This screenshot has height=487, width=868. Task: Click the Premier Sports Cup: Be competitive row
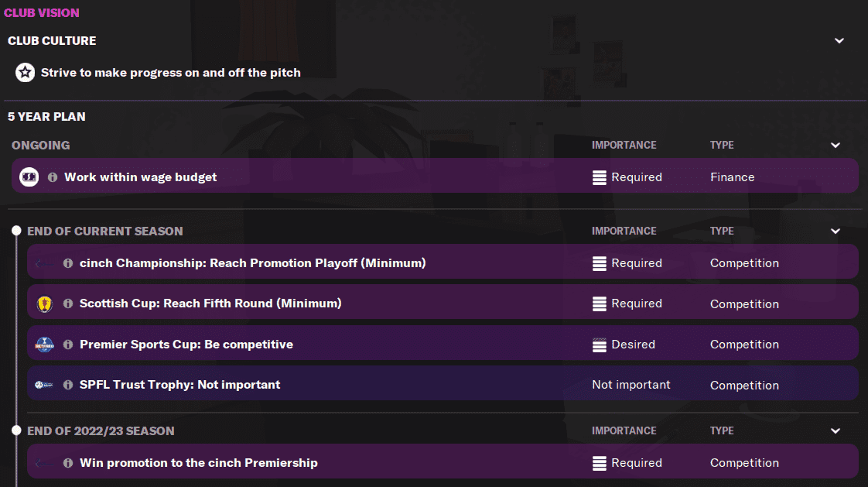click(186, 345)
